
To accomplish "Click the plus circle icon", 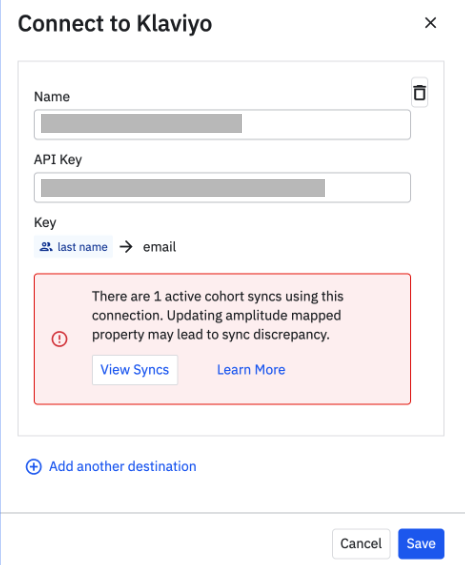I will point(34,467).
